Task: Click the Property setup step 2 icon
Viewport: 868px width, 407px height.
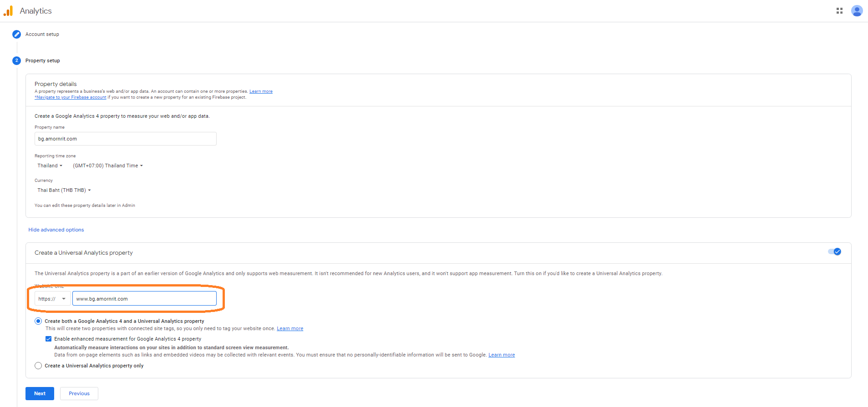Action: coord(17,60)
